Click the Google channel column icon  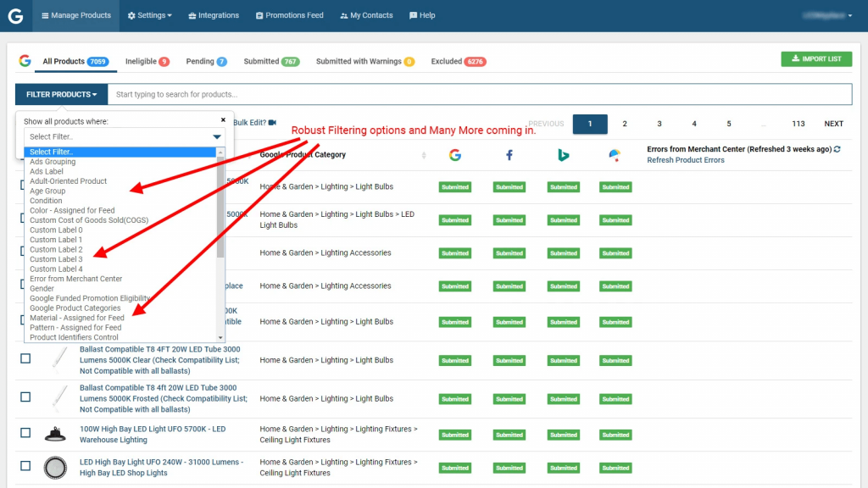tap(455, 155)
